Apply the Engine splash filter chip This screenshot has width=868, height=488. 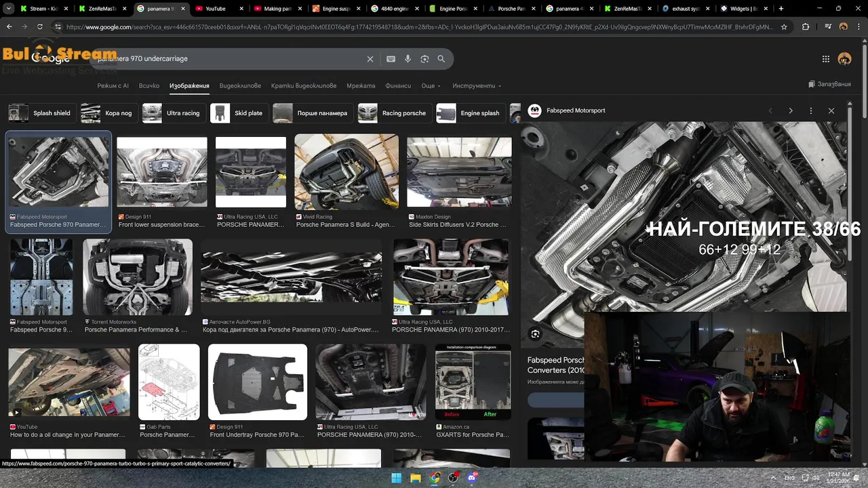[x=469, y=113]
